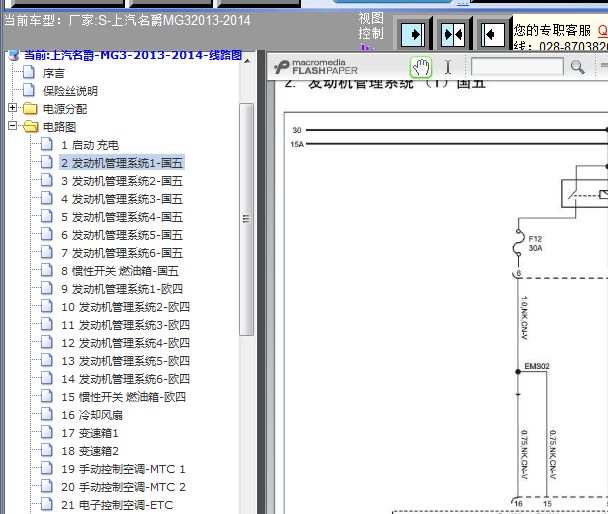Click view control center-split arrows button
608x514 pixels.
pos(453,34)
